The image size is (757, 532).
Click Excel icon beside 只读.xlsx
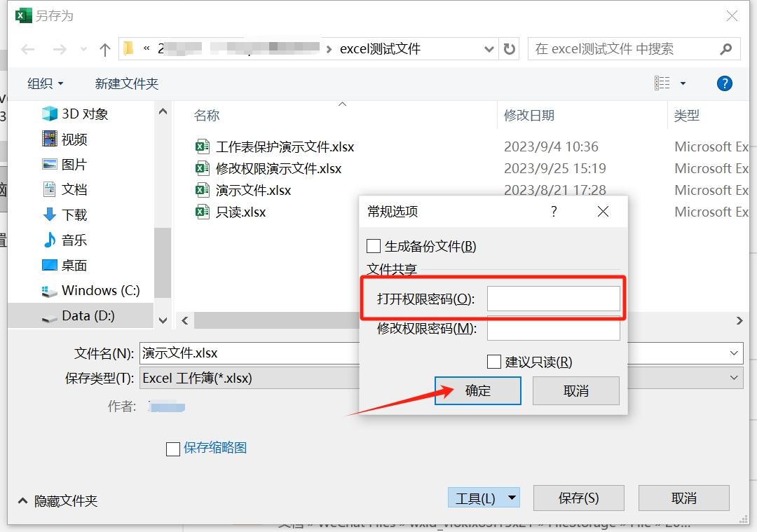[x=203, y=212]
